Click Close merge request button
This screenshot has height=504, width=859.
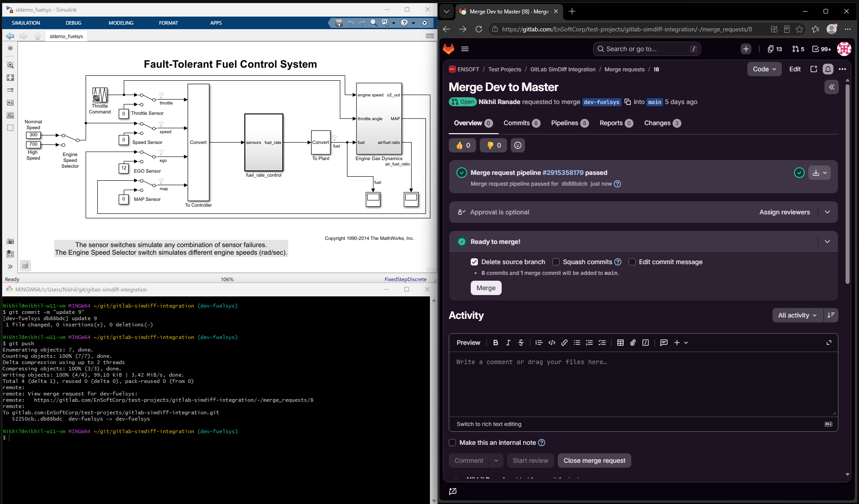point(594,461)
